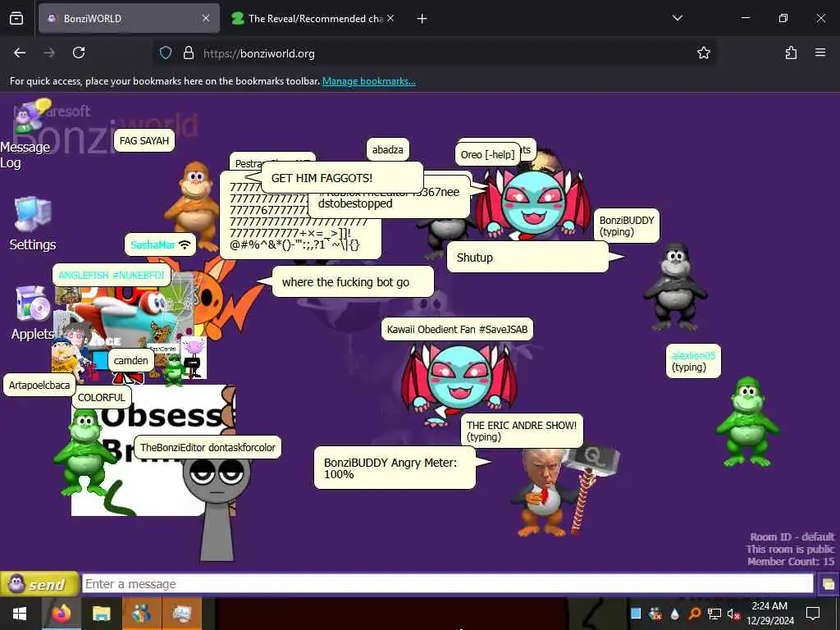The image size is (840, 630).
Task: Click the 'Room ID - default' text
Action: [792, 536]
